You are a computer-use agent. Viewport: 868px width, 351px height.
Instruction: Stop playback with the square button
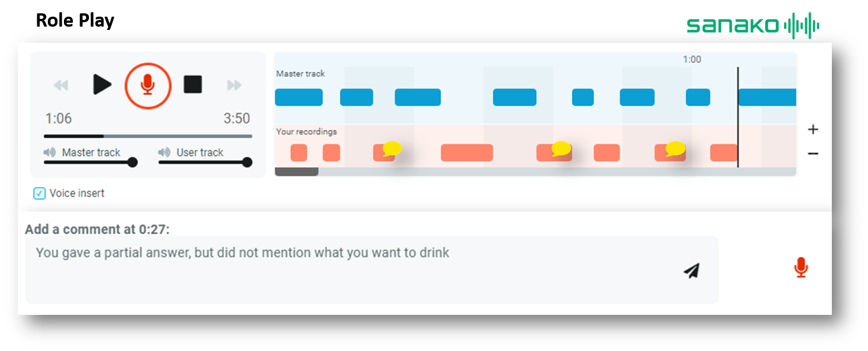pyautogui.click(x=193, y=84)
